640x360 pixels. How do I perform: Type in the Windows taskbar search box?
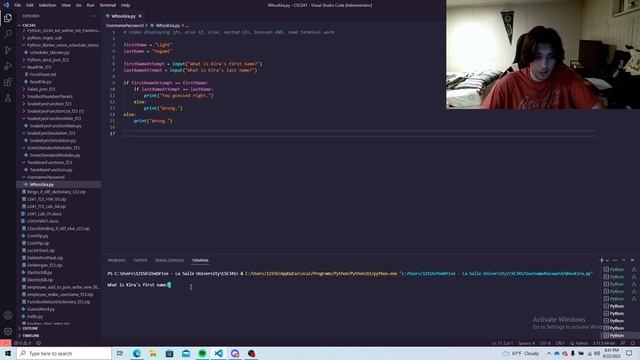click(64, 353)
